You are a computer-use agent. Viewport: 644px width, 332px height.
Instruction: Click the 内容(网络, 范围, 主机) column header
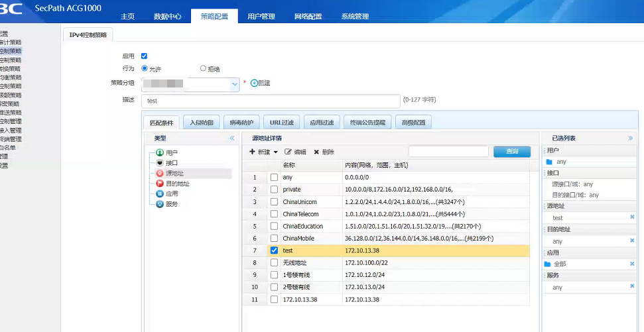pos(436,165)
